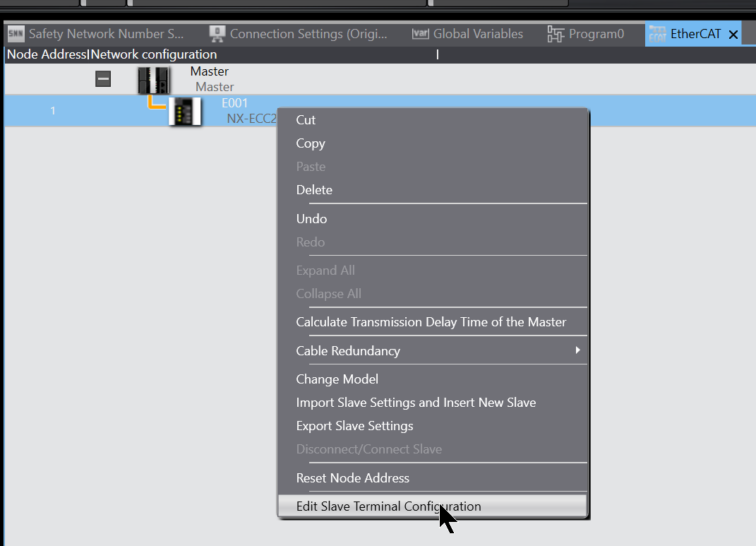Screen dimensions: 756x546
Task: Click the EtherCAT tab icon
Action: tap(657, 34)
